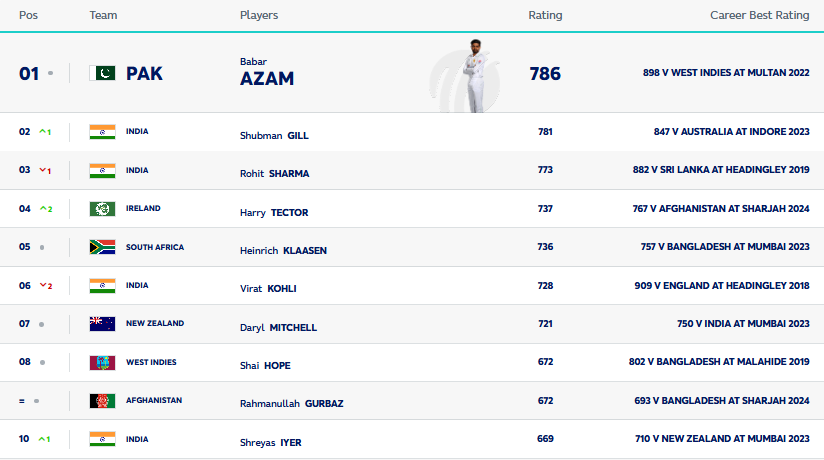824x460 pixels.
Task: Click the India flag next to Shubman Gill
Action: tap(102, 132)
